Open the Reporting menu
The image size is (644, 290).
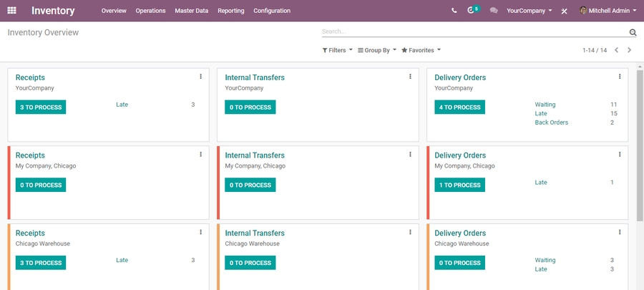pos(230,11)
